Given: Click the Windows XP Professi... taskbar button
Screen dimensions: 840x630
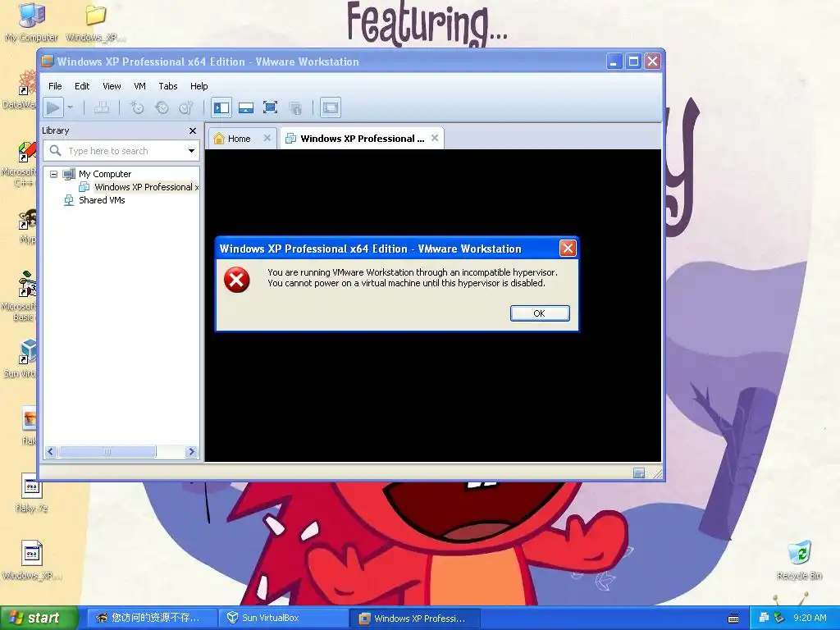Looking at the screenshot, I should 414,618.
